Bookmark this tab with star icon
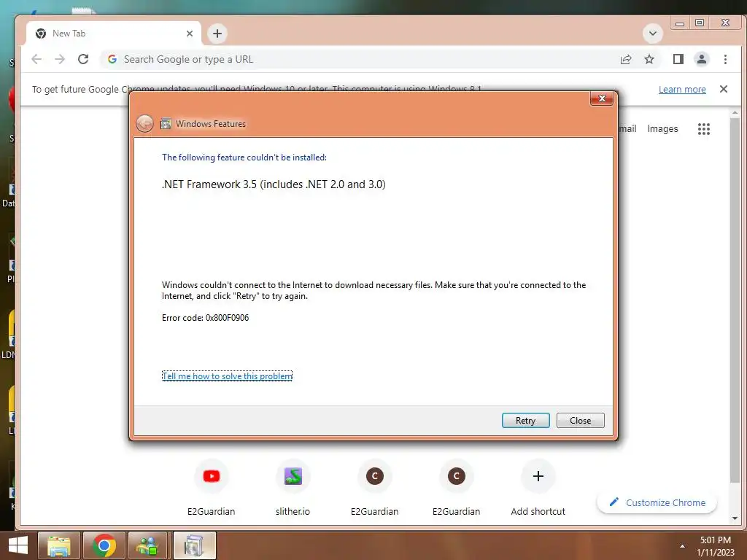 pos(649,59)
